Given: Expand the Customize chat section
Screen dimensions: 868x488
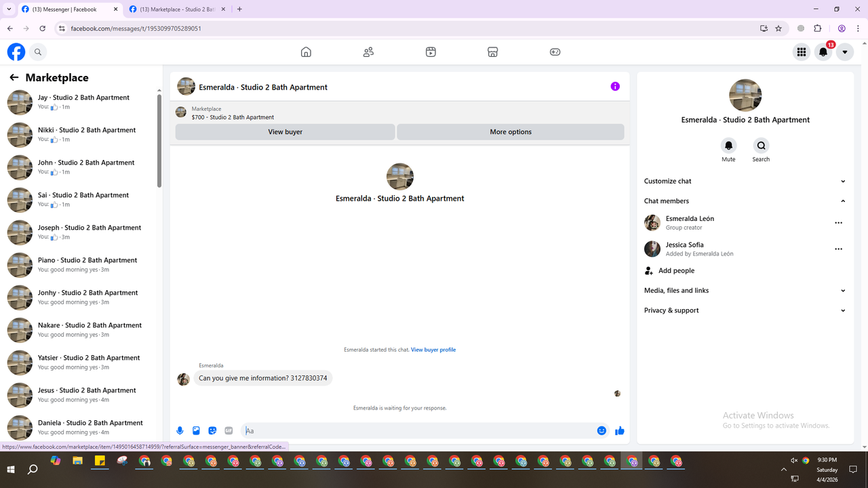Looking at the screenshot, I should click(745, 181).
